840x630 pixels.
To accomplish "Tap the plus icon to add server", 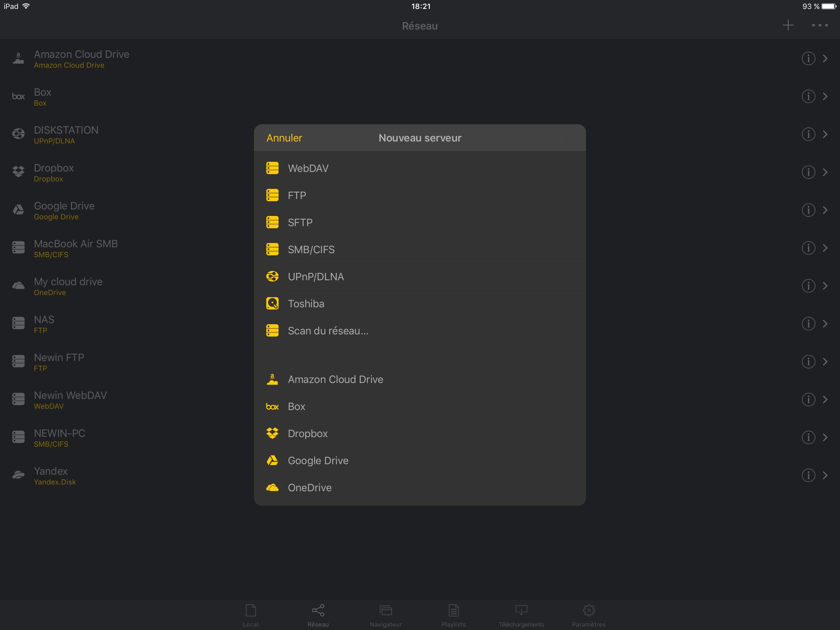I will point(788,26).
